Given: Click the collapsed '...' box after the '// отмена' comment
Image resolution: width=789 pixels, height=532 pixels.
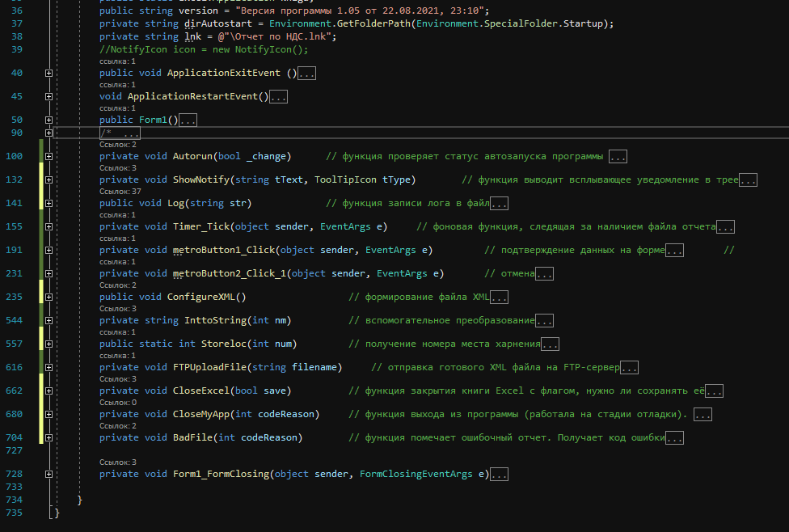Looking at the screenshot, I should click(x=544, y=274).
